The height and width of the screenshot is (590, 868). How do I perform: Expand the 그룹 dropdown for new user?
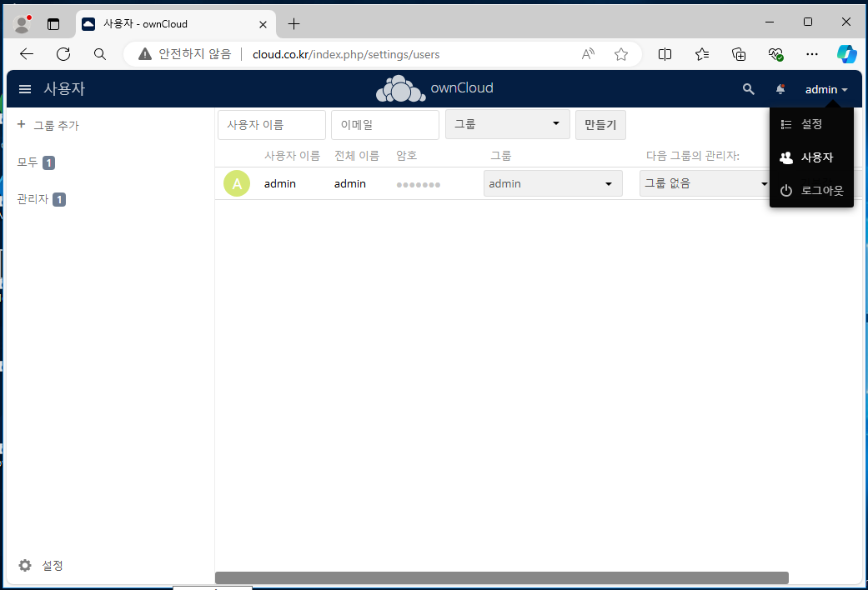[508, 124]
